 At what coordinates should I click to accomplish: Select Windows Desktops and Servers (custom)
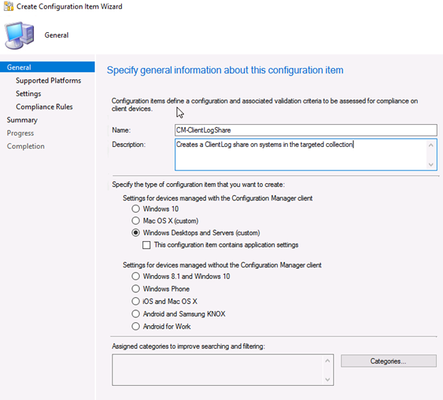pos(135,233)
